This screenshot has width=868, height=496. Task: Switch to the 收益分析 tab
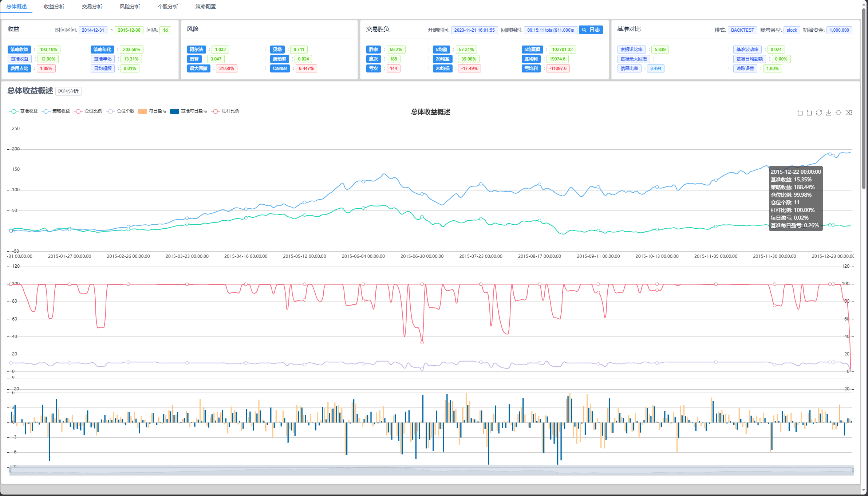[54, 7]
